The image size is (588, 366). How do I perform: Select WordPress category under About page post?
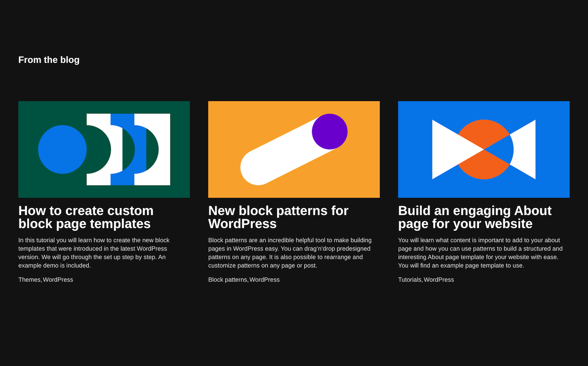click(x=439, y=280)
